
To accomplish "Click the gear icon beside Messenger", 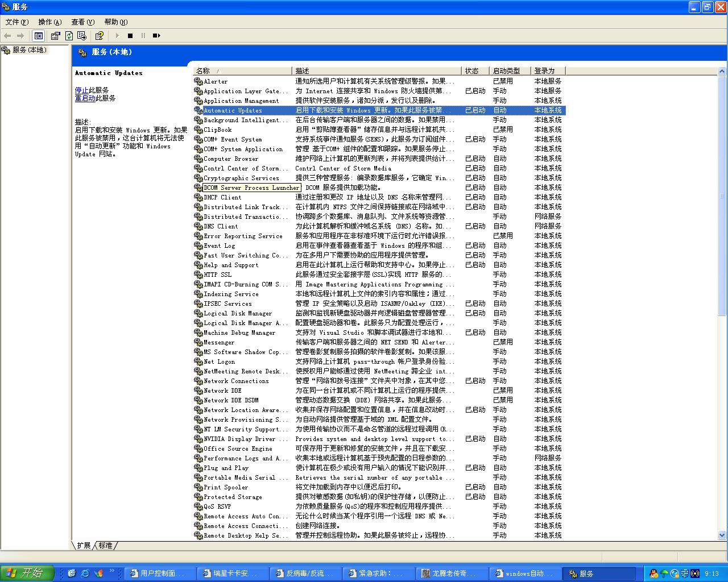I will [198, 342].
